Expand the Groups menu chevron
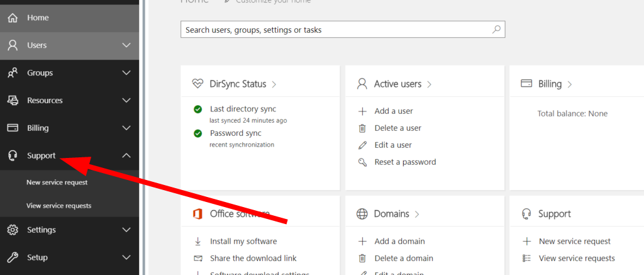 (x=126, y=73)
